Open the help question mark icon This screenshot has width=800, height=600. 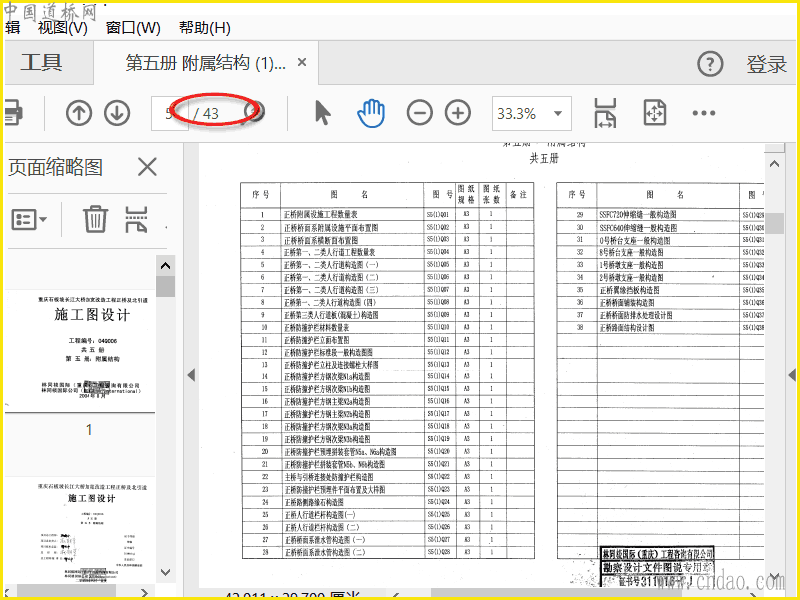point(710,64)
